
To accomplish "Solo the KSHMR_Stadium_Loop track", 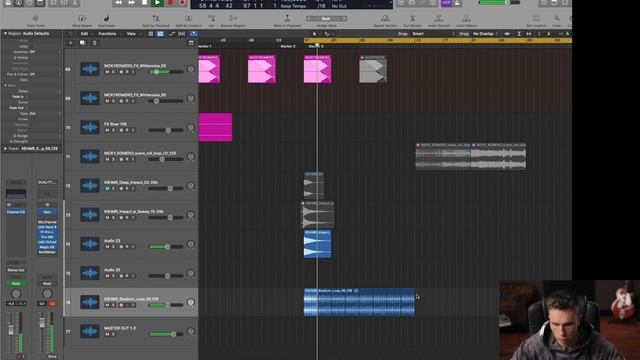I will click(x=113, y=305).
